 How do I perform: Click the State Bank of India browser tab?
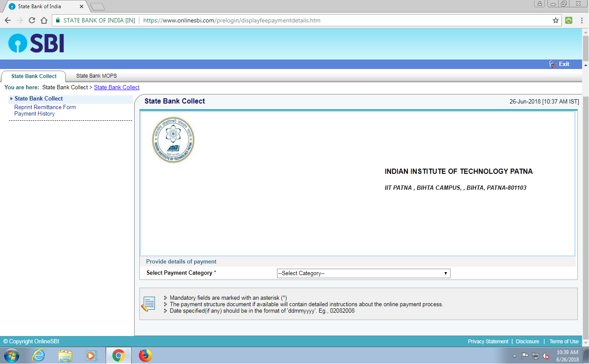point(46,6)
